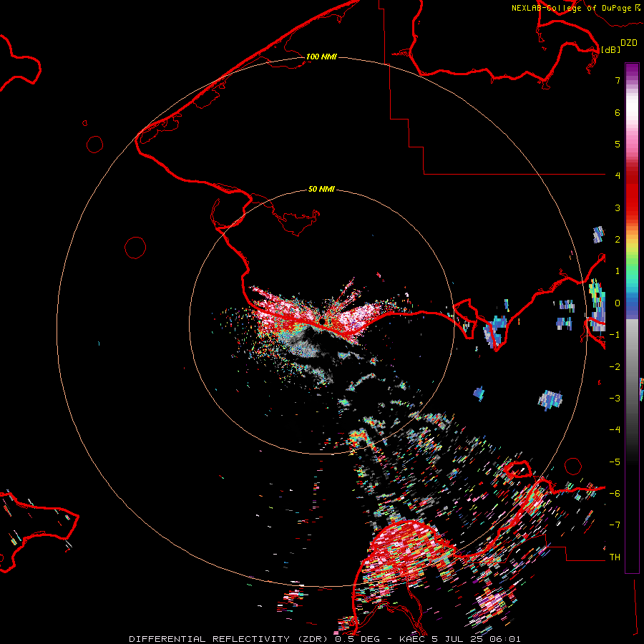Click the TH threshold label on scale

click(615, 557)
